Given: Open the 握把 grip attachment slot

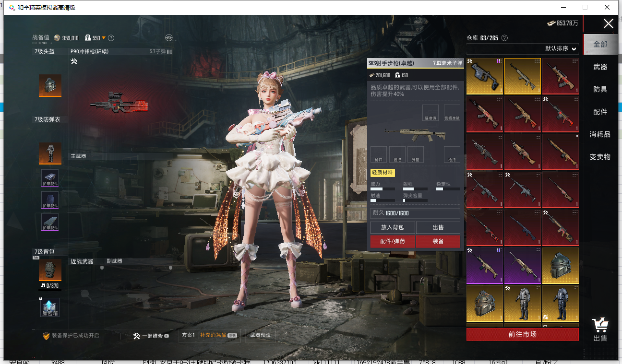Looking at the screenshot, I should coord(397,154).
